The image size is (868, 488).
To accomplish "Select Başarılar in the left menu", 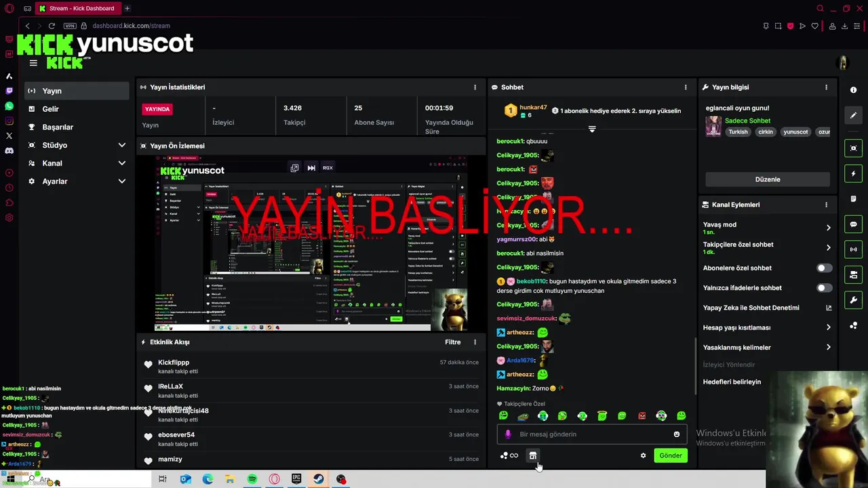I will point(77,127).
